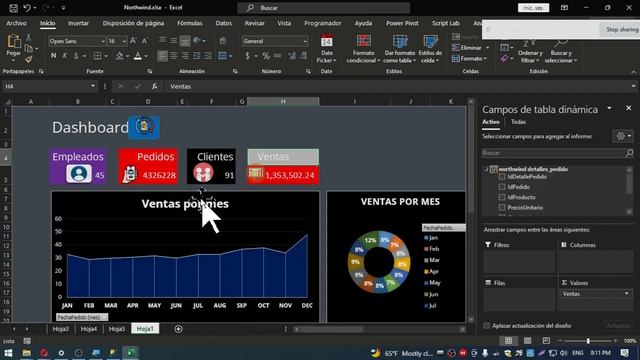The width and height of the screenshot is (640, 360).
Task: Click the Formato cells button
Action: (x=469, y=59)
